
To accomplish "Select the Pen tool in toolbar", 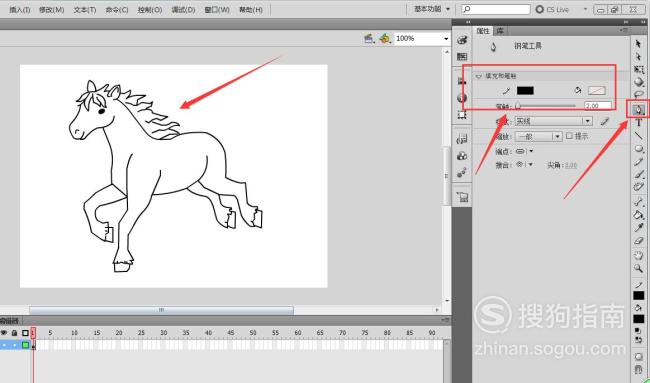I will click(638, 110).
